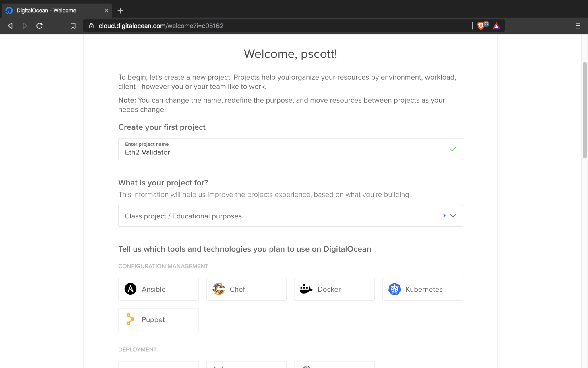Click the DigitalOcean favicon in the tab
Image resolution: width=588 pixels, height=368 pixels.
9,11
